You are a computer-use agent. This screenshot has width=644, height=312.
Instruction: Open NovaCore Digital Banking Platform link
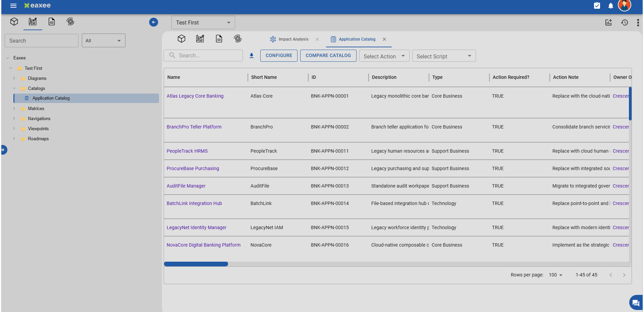point(204,245)
